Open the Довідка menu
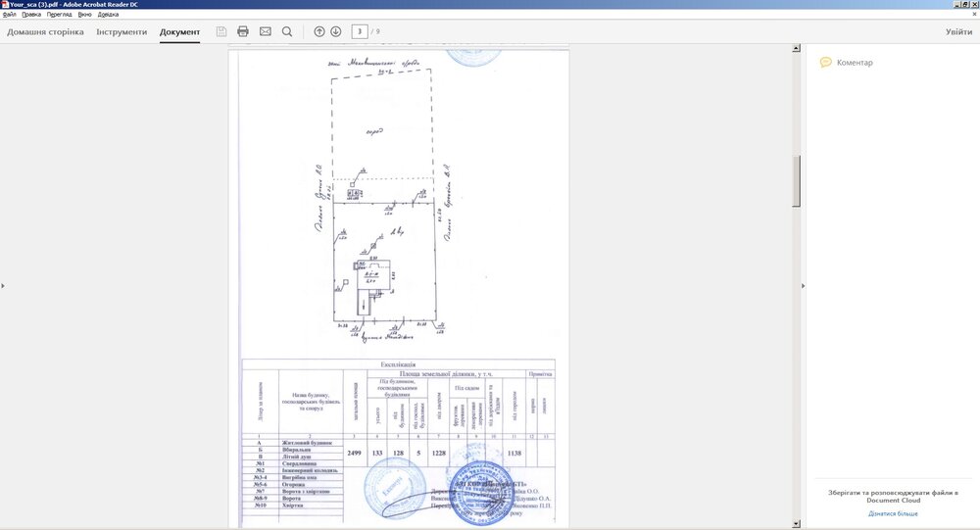 point(108,15)
